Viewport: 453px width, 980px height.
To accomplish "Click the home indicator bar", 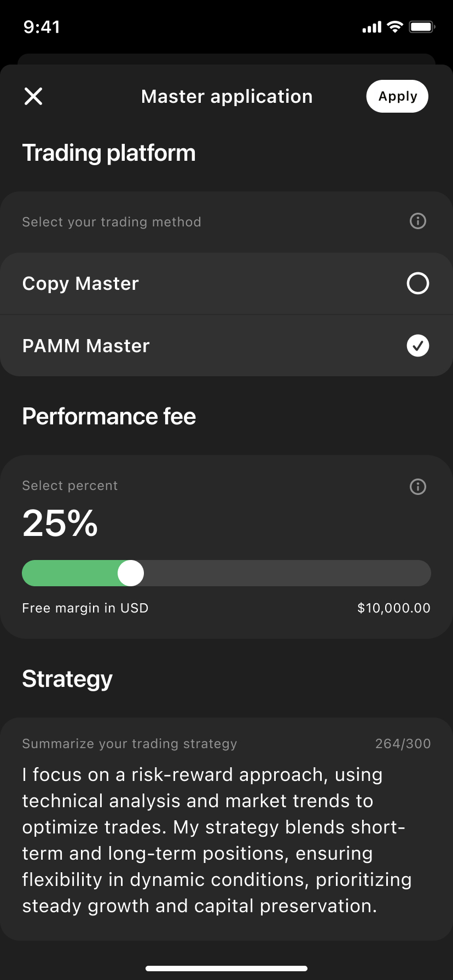I will click(226, 968).
